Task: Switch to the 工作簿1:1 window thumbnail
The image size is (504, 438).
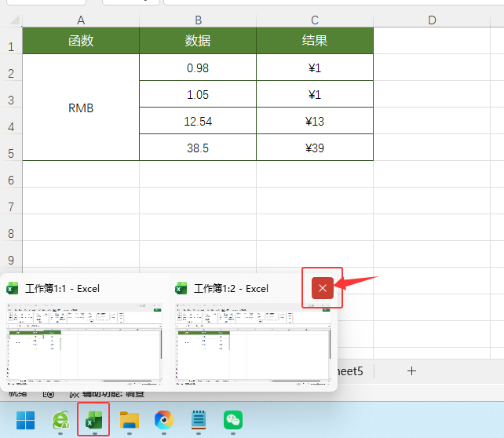Action: click(x=85, y=344)
